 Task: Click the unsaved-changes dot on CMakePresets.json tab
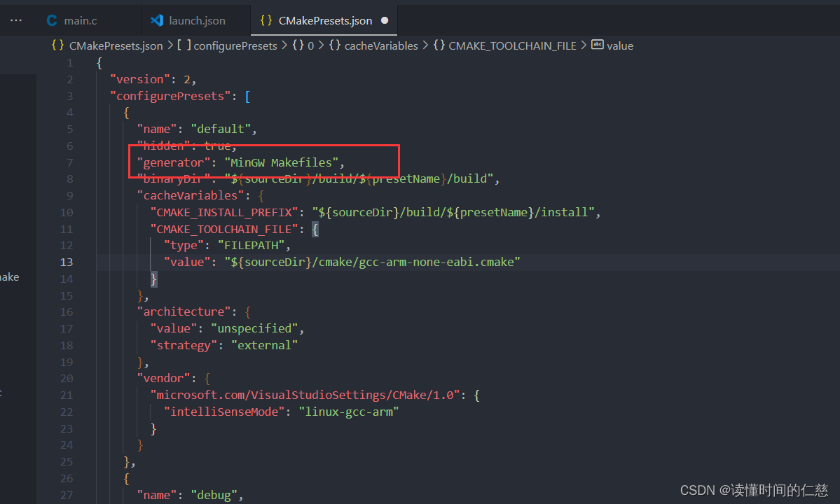pos(385,20)
